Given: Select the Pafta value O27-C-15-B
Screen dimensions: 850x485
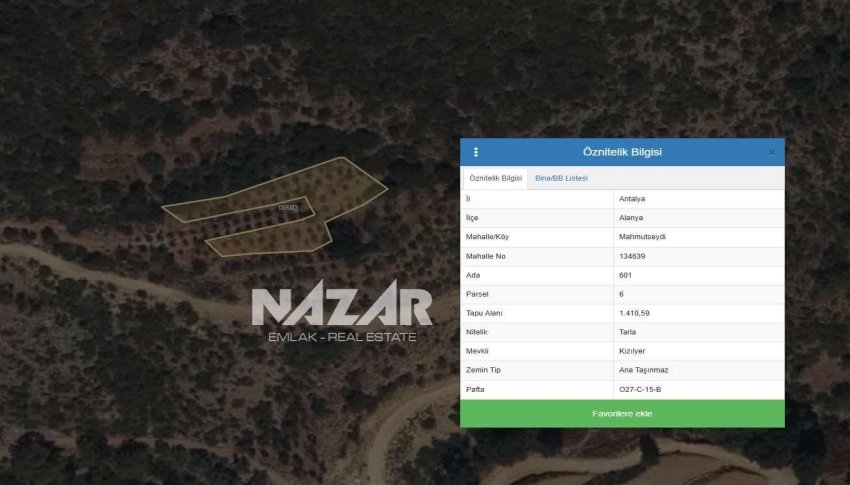Looking at the screenshot, I should click(640, 389).
